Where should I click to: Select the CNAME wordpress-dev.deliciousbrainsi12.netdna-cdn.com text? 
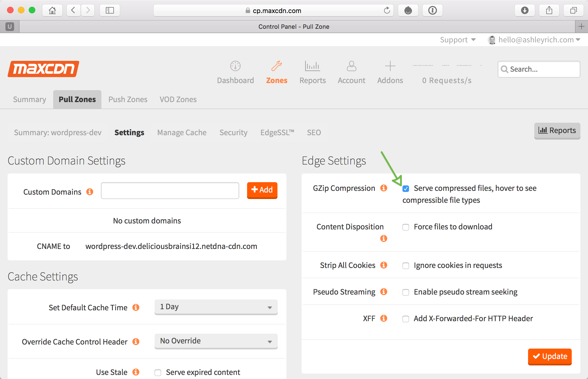(171, 246)
